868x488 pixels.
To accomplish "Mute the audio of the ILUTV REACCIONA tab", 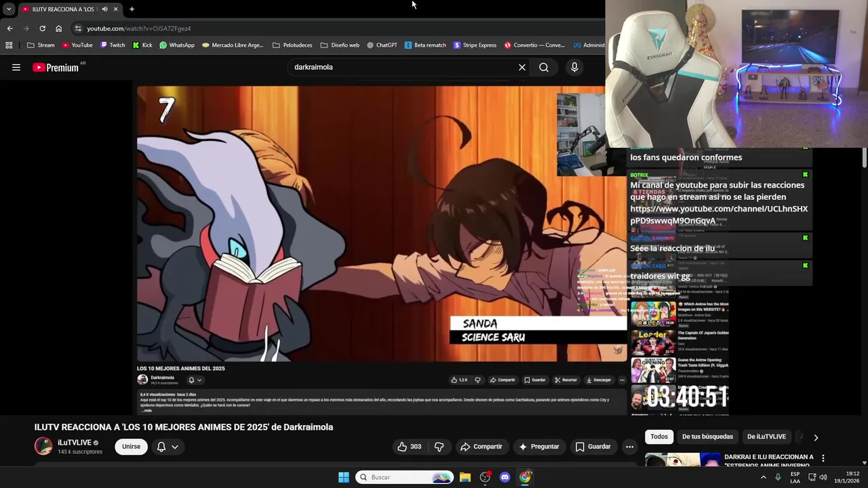I will [104, 9].
